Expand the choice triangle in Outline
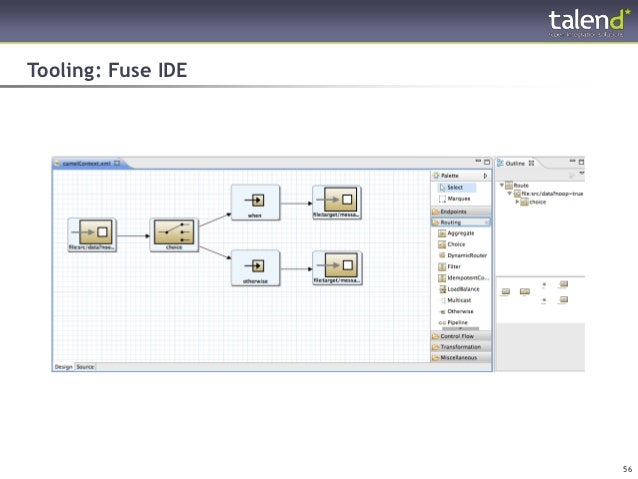This screenshot has height=479, width=638. (517, 202)
